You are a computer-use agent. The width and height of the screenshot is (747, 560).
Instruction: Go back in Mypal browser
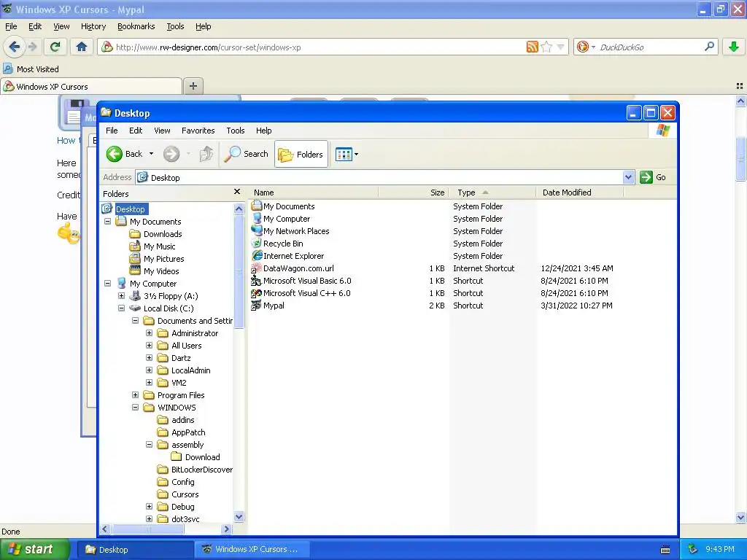14,47
